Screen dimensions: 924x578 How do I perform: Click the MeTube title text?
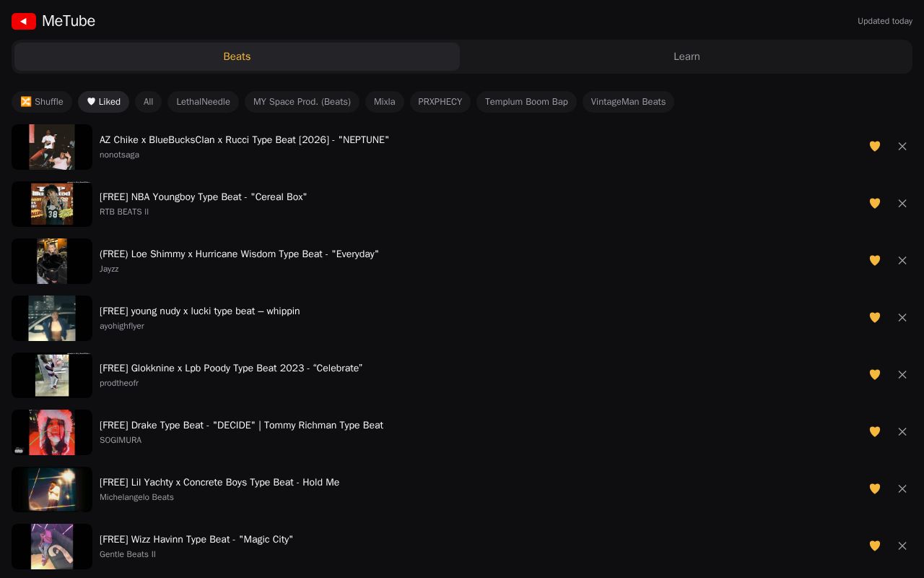[69, 21]
